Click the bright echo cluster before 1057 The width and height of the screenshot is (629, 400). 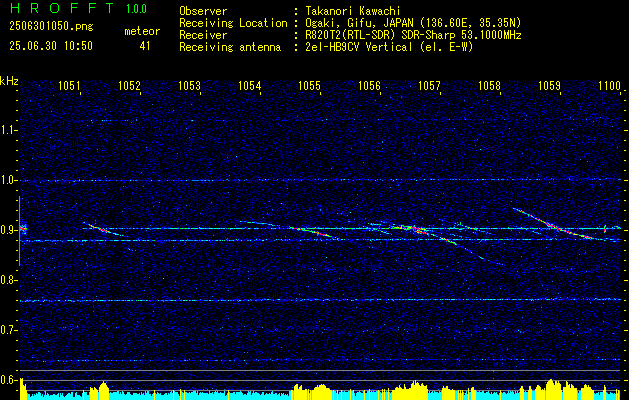pyautogui.click(x=411, y=229)
